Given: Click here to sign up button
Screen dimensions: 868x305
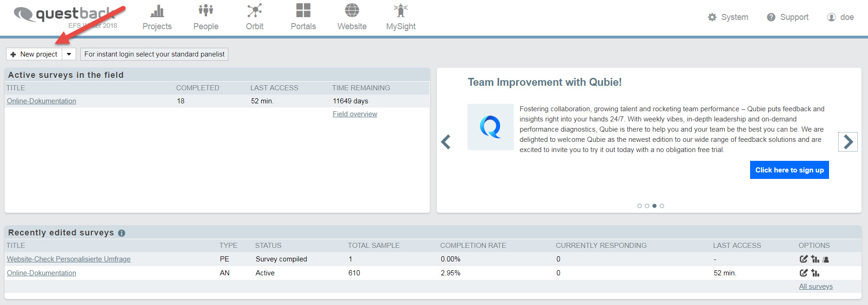Looking at the screenshot, I should tap(789, 170).
